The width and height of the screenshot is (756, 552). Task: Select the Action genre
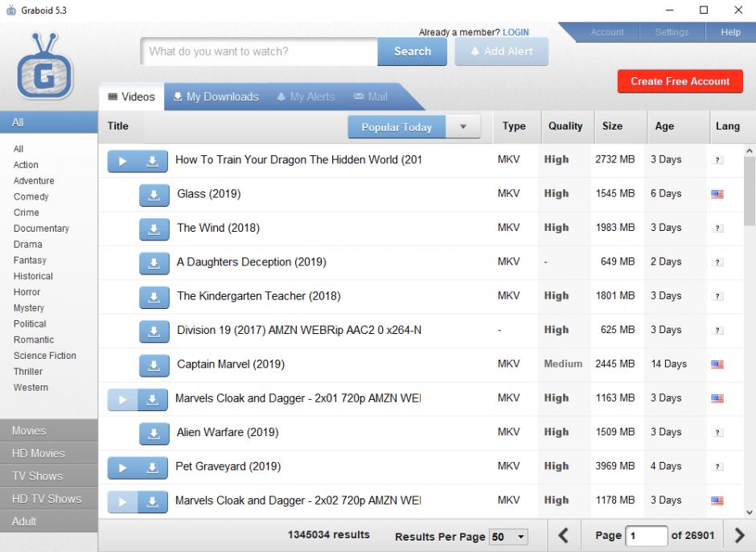pos(26,165)
